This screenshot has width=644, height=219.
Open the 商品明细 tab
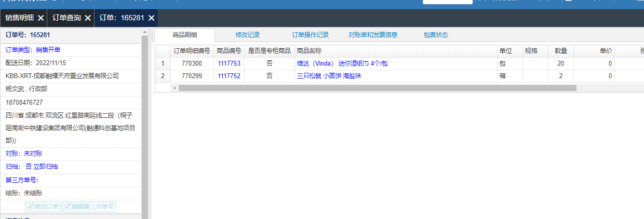point(185,35)
